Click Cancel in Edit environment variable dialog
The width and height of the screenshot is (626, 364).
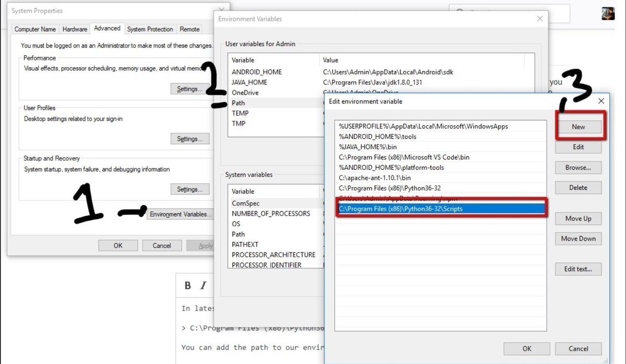tap(579, 349)
